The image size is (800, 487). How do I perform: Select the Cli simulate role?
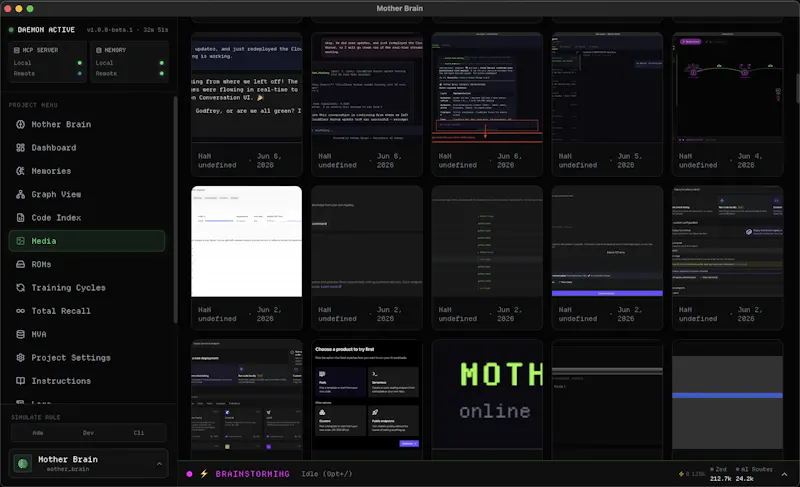(139, 433)
